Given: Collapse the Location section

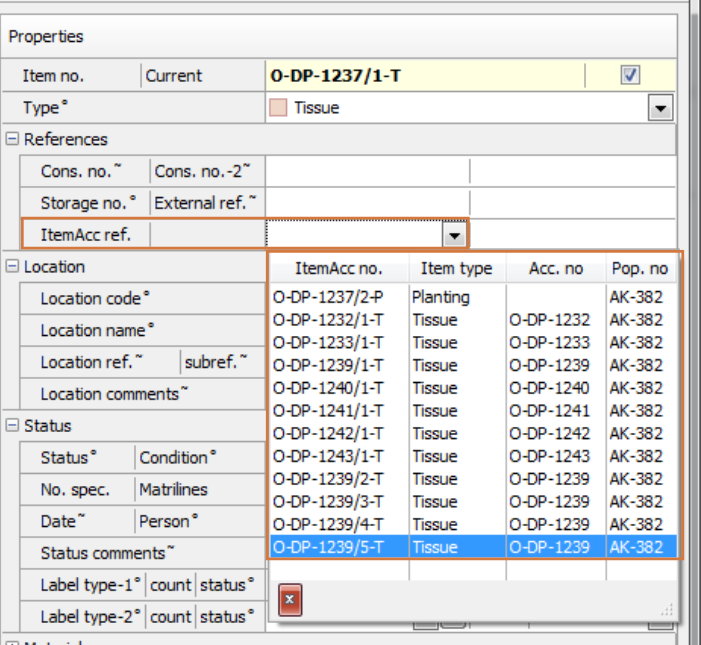Looking at the screenshot, I should click(x=12, y=266).
